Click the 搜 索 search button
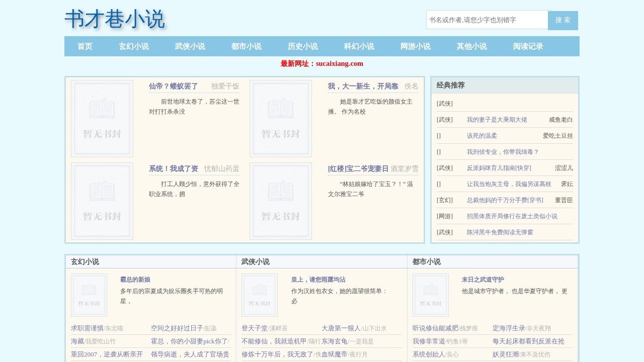This screenshot has height=362, width=644. click(x=563, y=20)
